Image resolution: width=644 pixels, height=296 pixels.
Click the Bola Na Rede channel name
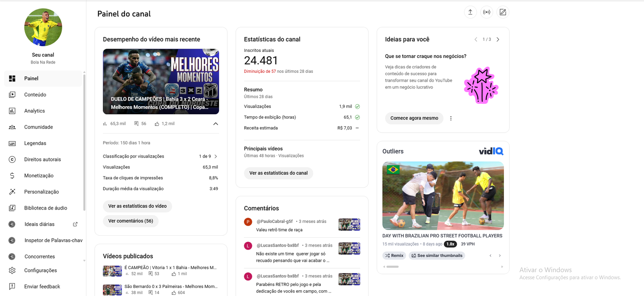43,62
